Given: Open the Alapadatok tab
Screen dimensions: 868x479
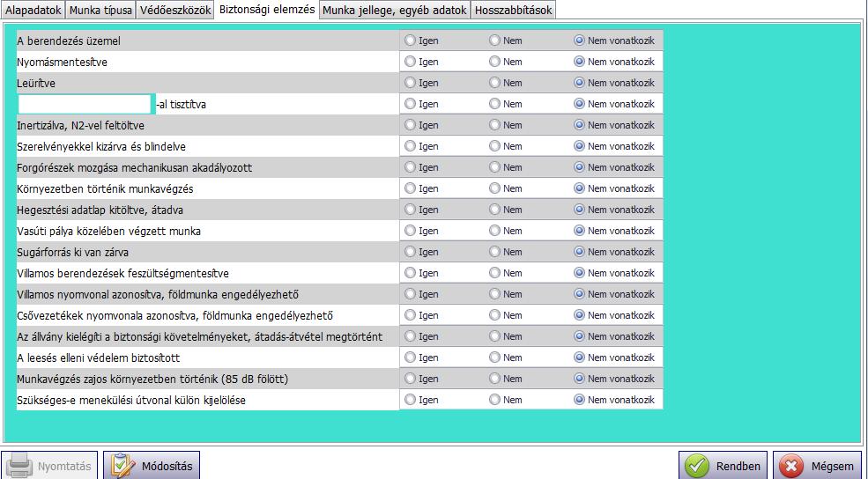Looking at the screenshot, I should [x=33, y=11].
